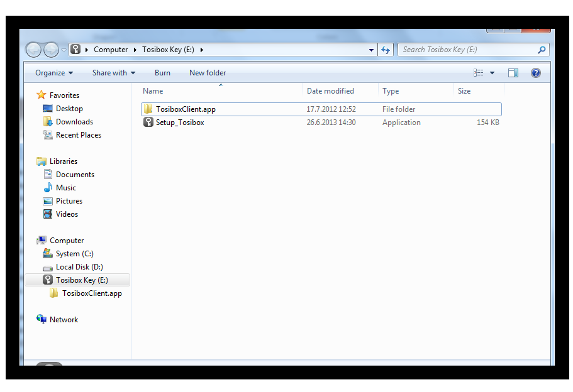Expand arrow before Computer in address bar
This screenshot has width=573, height=392.
87,50
